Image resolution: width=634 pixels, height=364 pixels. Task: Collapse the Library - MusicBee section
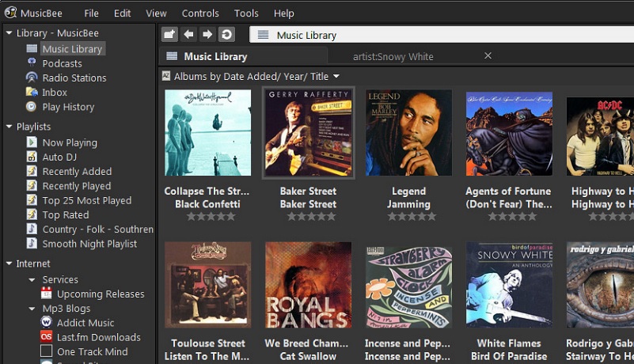[9, 33]
